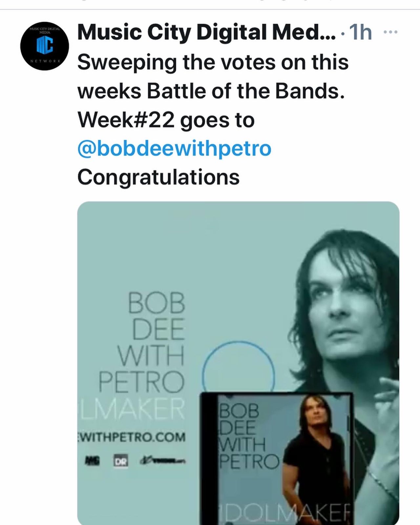This screenshot has height=525, width=420.
Task: Click the "weeks Battle of the Bands." line
Action: (x=211, y=91)
